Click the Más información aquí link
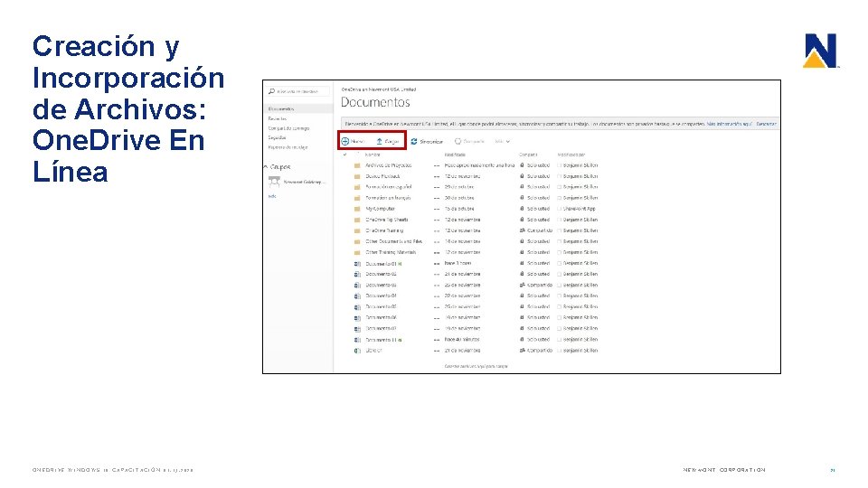This screenshot has height=488, width=868. coord(730,124)
